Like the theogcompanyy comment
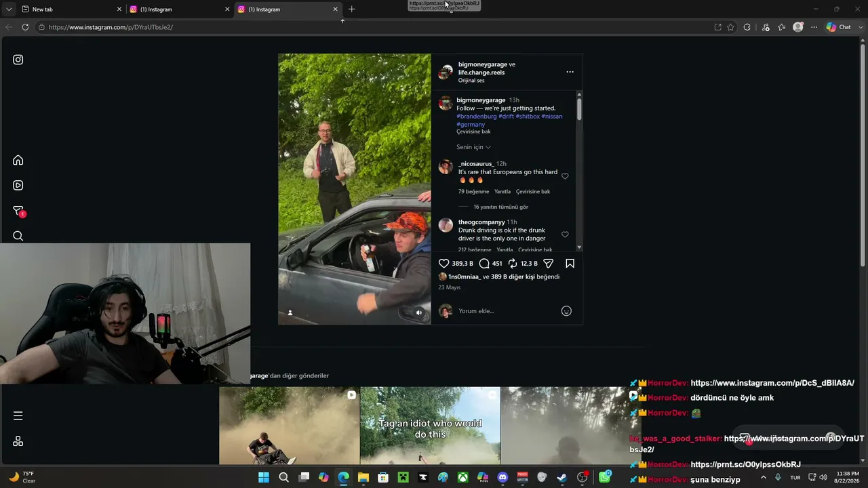 [x=565, y=235]
